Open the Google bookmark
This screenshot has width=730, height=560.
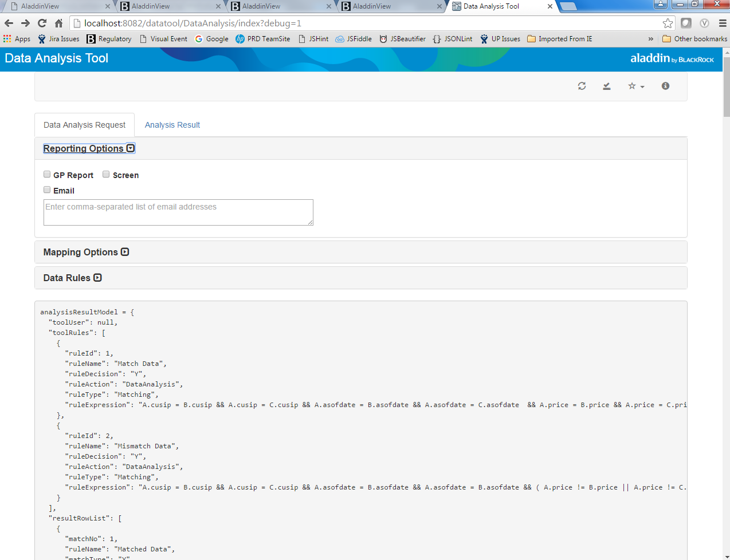click(211, 39)
